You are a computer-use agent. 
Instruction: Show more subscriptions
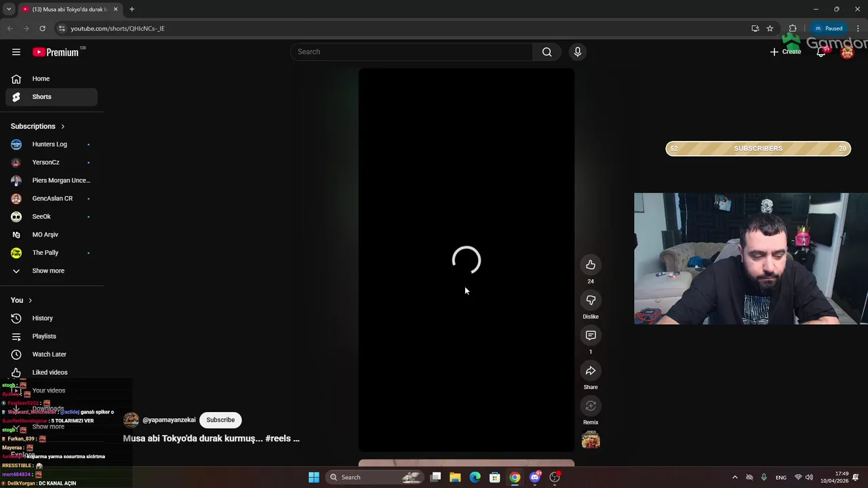pos(52,271)
